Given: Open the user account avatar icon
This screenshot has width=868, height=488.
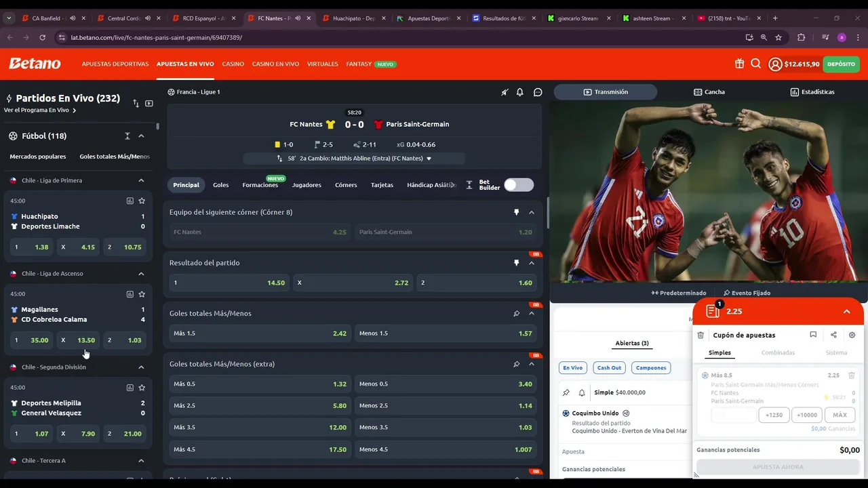Looking at the screenshot, I should [775, 64].
